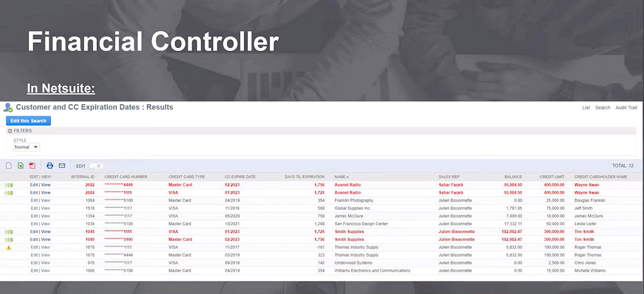644x294 pixels.
Task: Open the List link at top right
Action: pos(586,108)
